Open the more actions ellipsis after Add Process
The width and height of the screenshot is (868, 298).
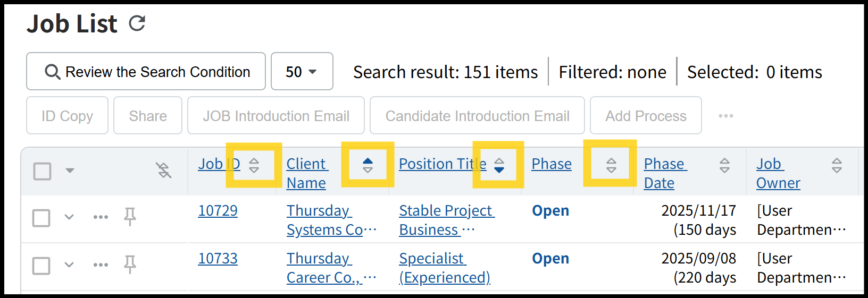click(725, 116)
